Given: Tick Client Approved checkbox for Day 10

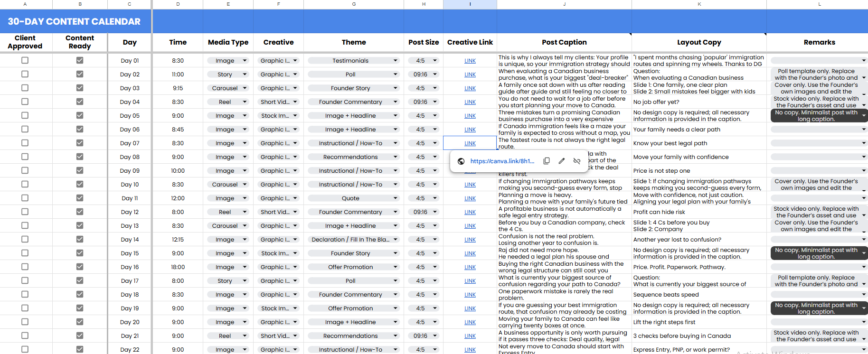Looking at the screenshot, I should coord(25,184).
